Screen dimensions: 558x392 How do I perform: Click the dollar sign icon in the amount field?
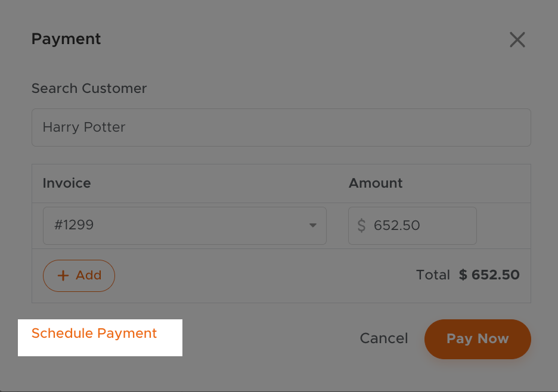(361, 226)
